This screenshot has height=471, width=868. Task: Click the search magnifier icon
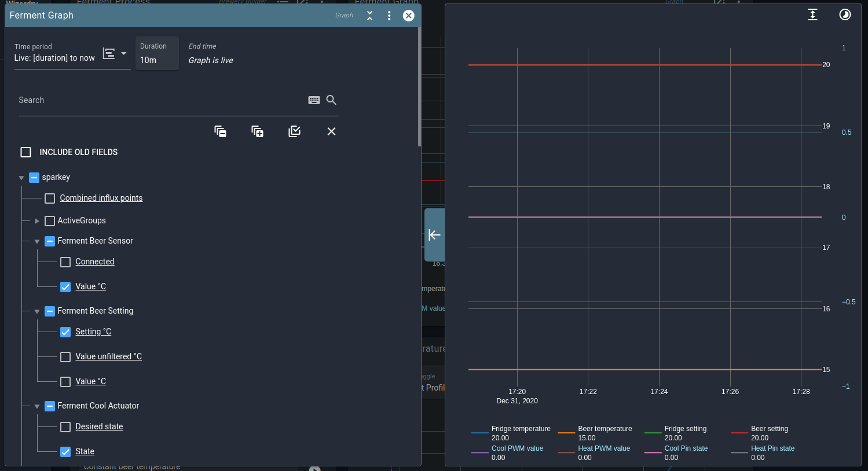point(331,100)
